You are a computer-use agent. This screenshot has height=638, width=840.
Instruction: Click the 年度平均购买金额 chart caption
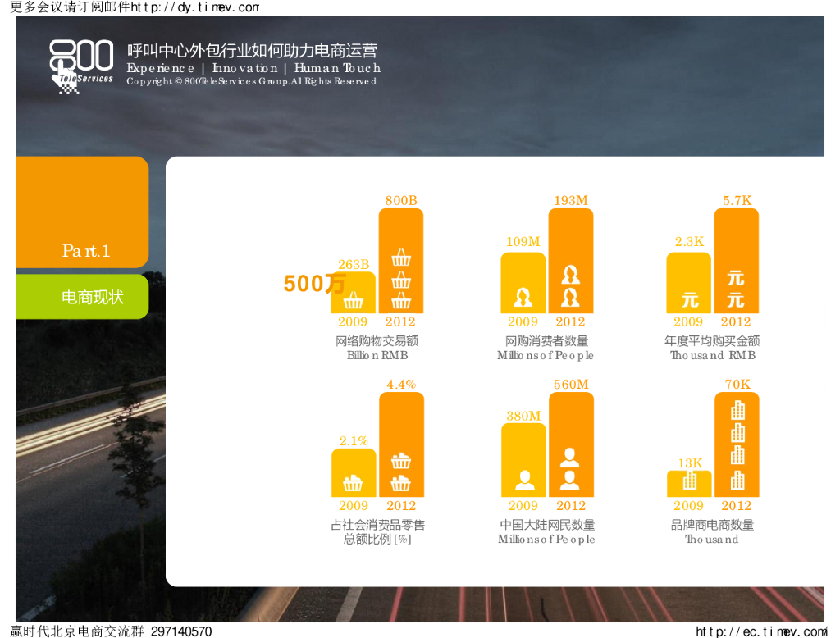coord(713,340)
